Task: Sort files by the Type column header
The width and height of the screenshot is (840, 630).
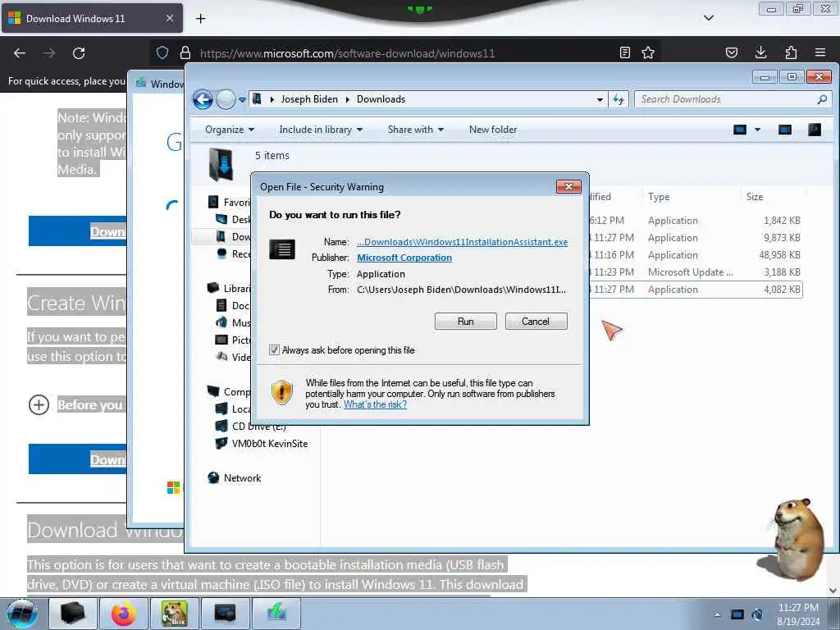Action: point(659,197)
